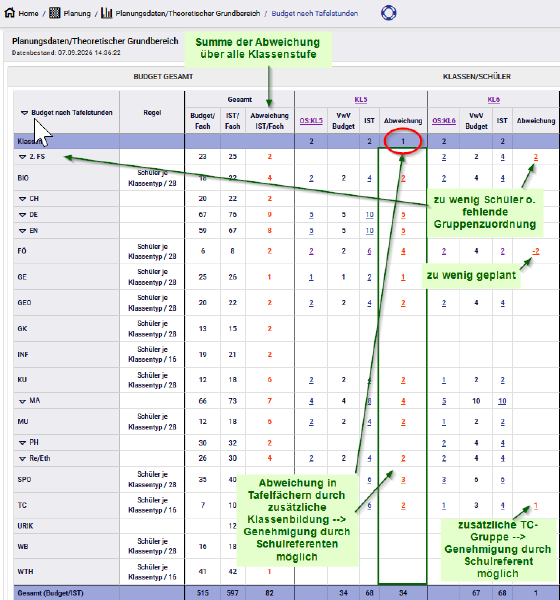The width and height of the screenshot is (560, 600).
Task: Click the Home house icon in breadcrumb
Action: 10,13
